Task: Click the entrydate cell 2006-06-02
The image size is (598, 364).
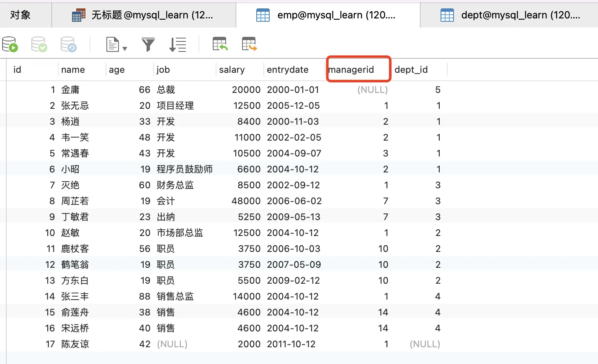Action: pos(294,201)
